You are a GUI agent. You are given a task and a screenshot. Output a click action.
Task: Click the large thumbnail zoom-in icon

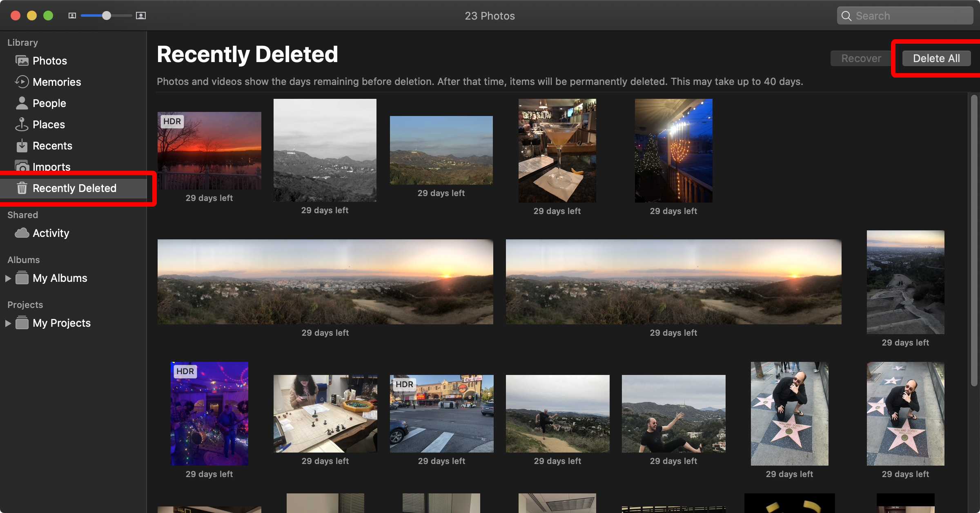click(141, 16)
